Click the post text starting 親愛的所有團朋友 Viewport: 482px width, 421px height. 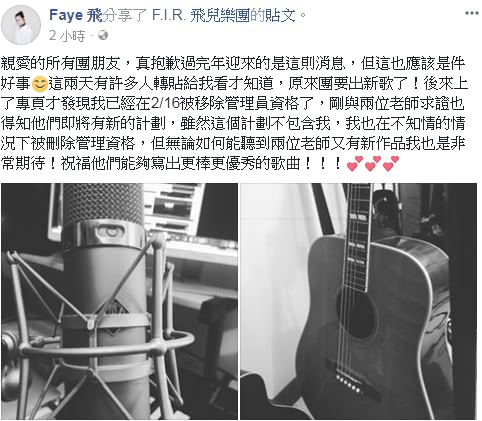[233, 113]
